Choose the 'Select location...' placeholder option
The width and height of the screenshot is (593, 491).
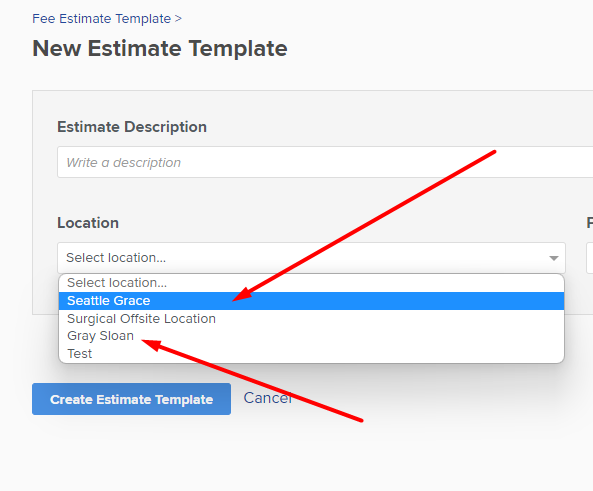311,283
